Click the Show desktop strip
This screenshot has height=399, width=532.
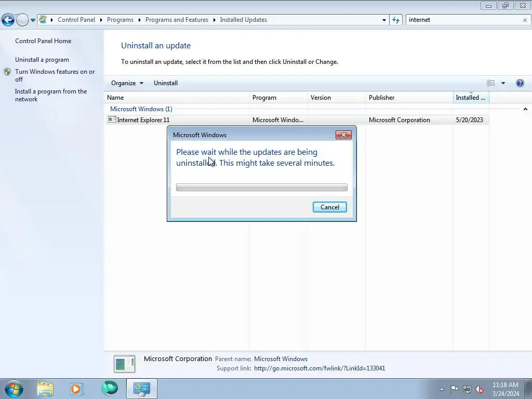click(x=528, y=389)
